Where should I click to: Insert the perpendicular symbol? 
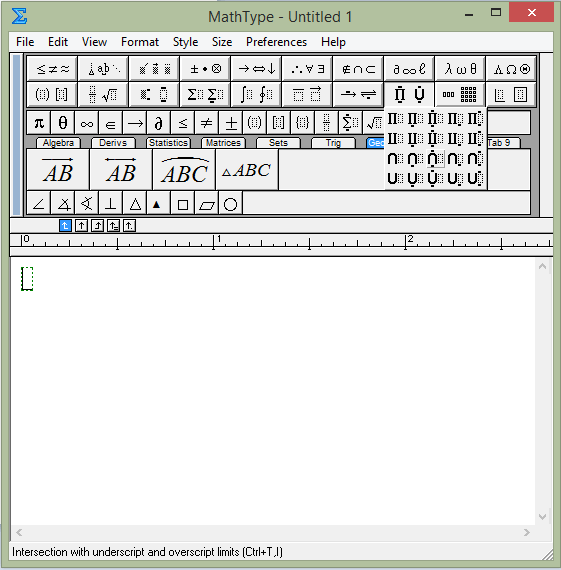(111, 204)
